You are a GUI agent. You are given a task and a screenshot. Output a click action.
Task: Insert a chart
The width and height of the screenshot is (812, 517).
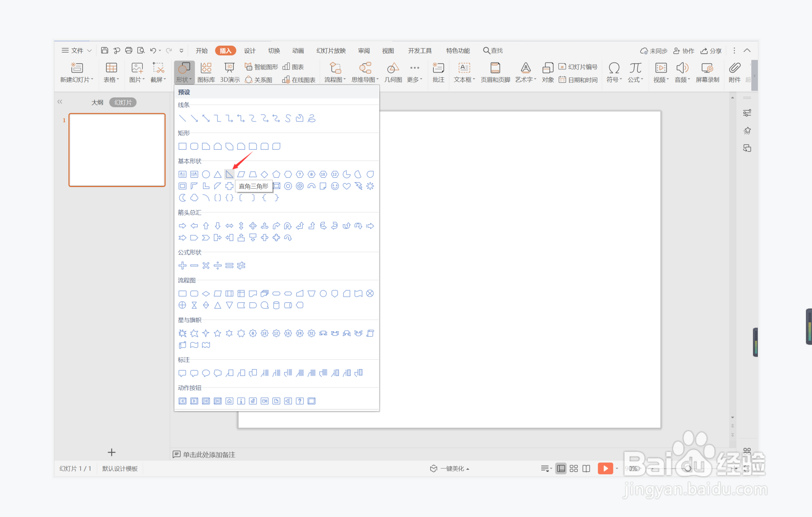point(293,67)
